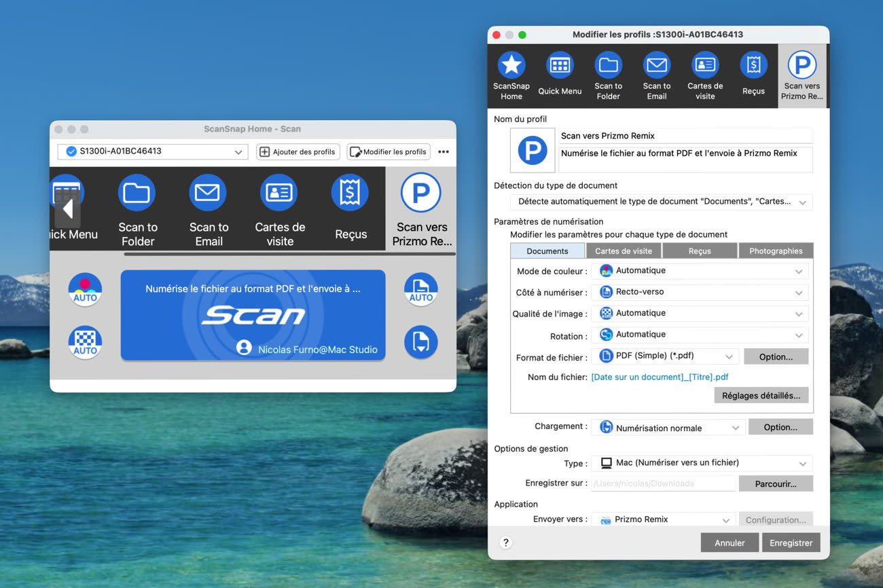Switch to the Photographies tab
Screen dimensions: 883x588
[775, 251]
